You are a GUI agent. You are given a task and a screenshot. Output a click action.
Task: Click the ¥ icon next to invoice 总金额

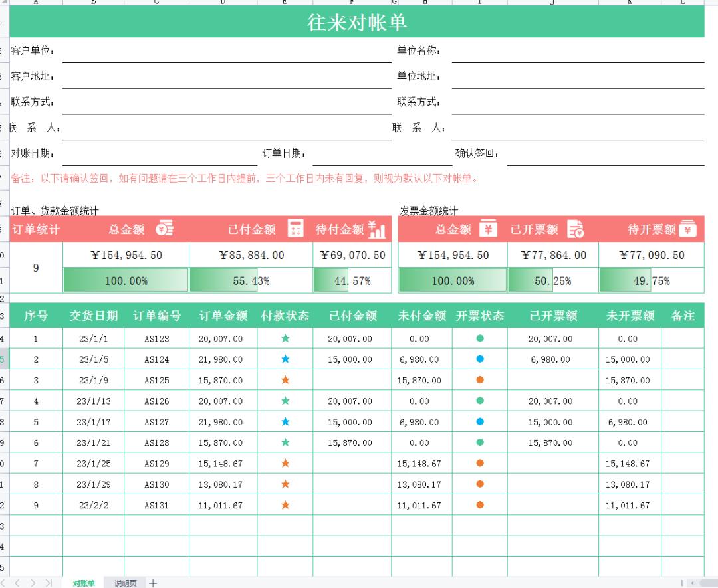(488, 229)
